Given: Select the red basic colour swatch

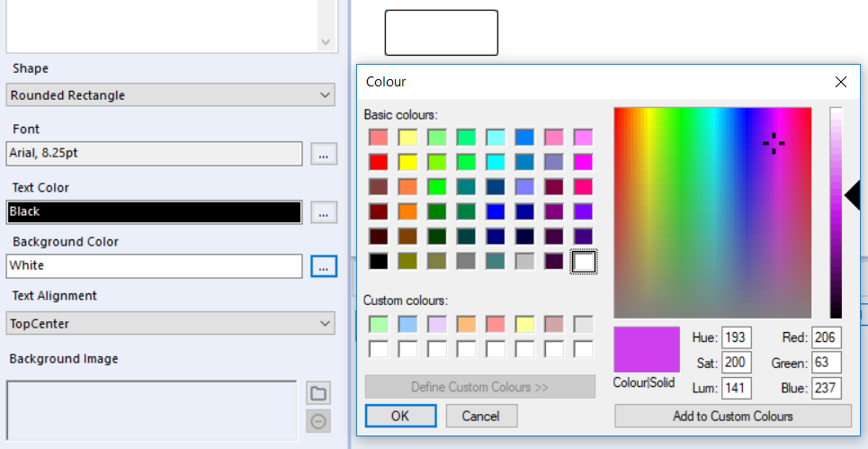Looking at the screenshot, I should 379,163.
